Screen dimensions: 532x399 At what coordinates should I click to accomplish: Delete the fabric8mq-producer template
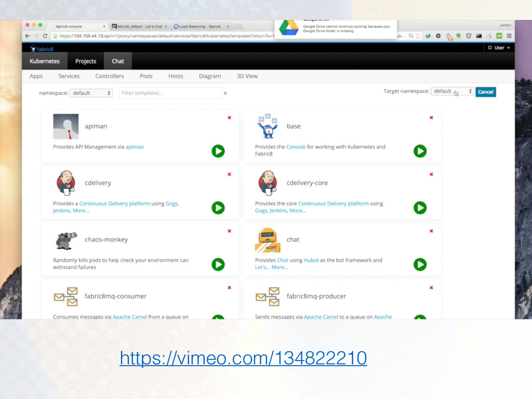click(431, 288)
